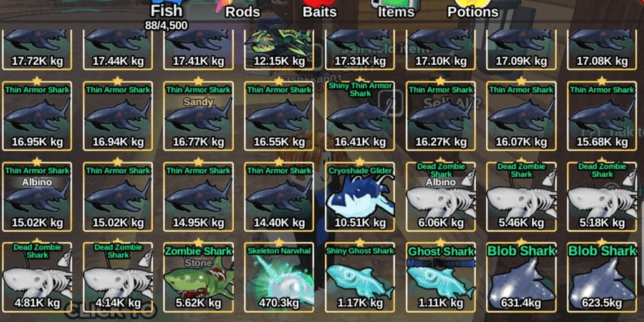Select the green fish weighing 12.15K kg

tap(279, 49)
